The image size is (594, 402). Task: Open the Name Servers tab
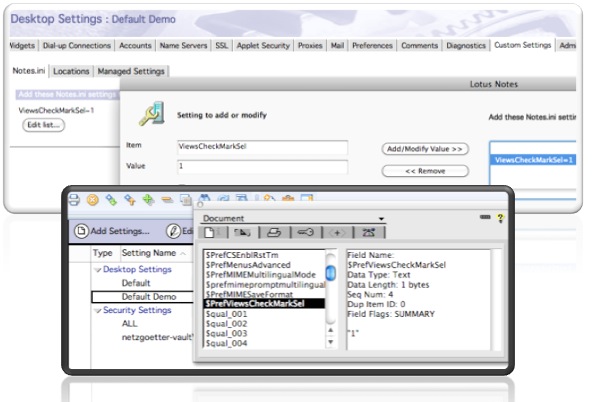183,45
